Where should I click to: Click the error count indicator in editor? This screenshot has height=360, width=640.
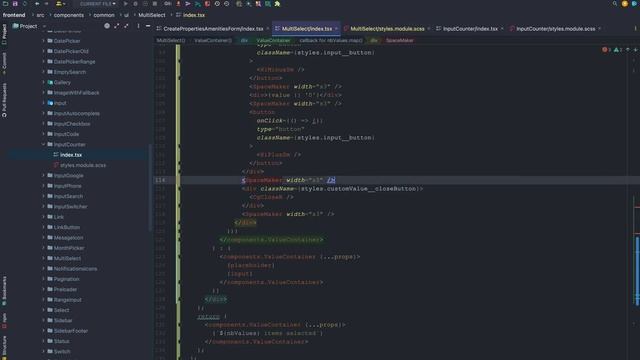(606, 49)
